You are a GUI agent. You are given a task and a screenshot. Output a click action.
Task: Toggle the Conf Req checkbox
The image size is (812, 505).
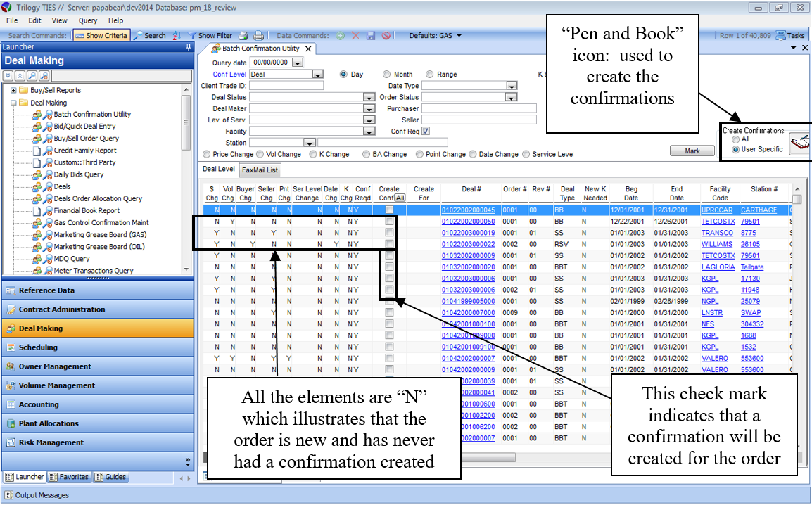[426, 131]
